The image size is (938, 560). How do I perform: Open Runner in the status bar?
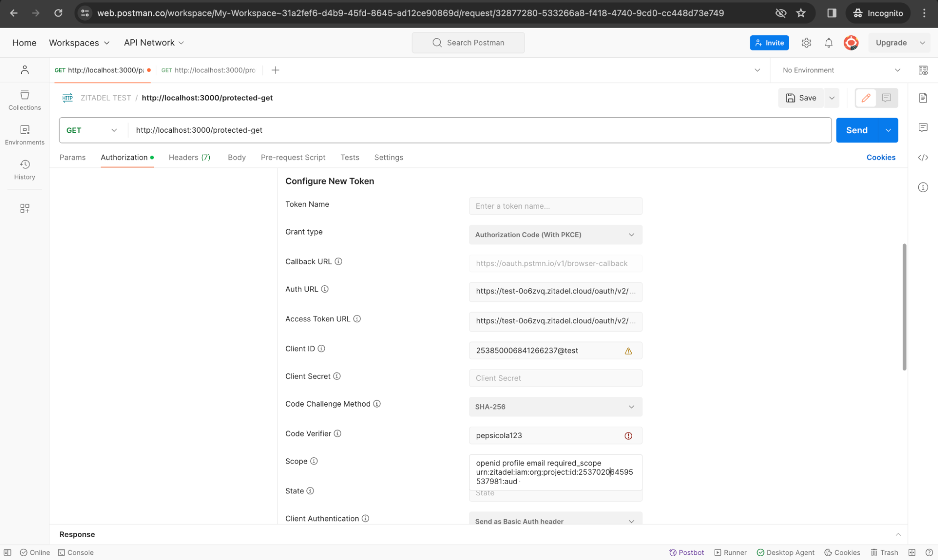(x=730, y=552)
